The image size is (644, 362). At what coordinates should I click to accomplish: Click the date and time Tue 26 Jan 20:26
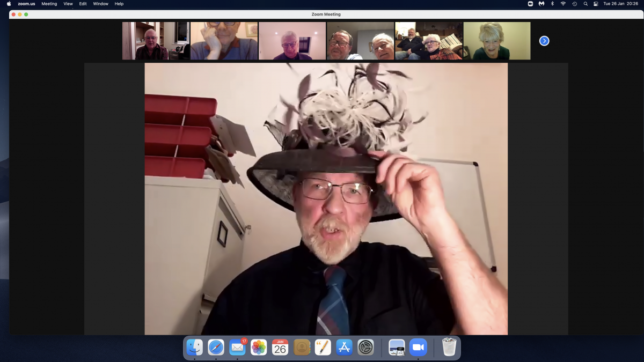(x=620, y=4)
